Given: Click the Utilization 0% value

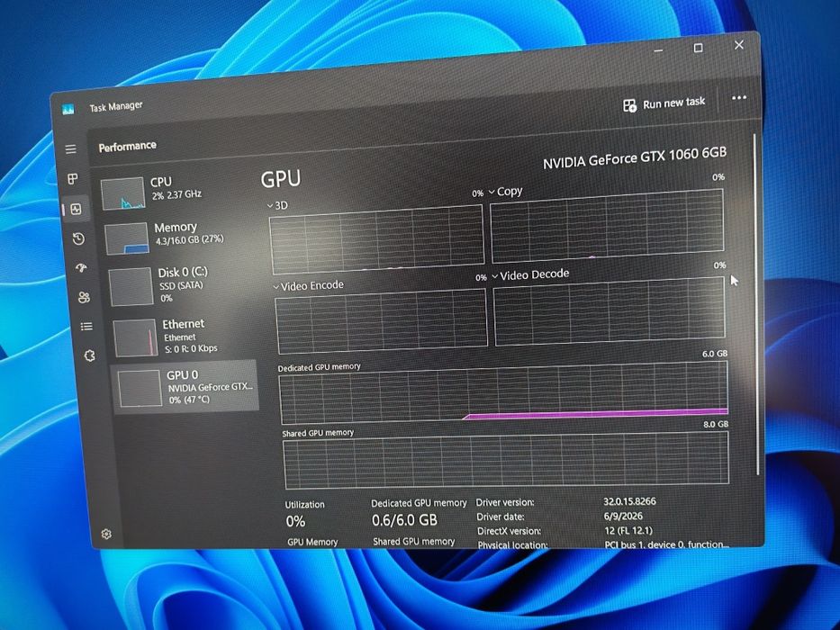Looking at the screenshot, I should pyautogui.click(x=295, y=521).
